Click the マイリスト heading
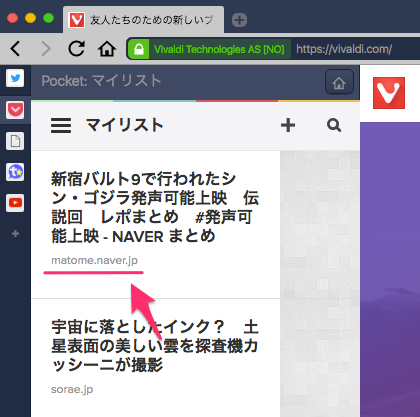 [124, 125]
